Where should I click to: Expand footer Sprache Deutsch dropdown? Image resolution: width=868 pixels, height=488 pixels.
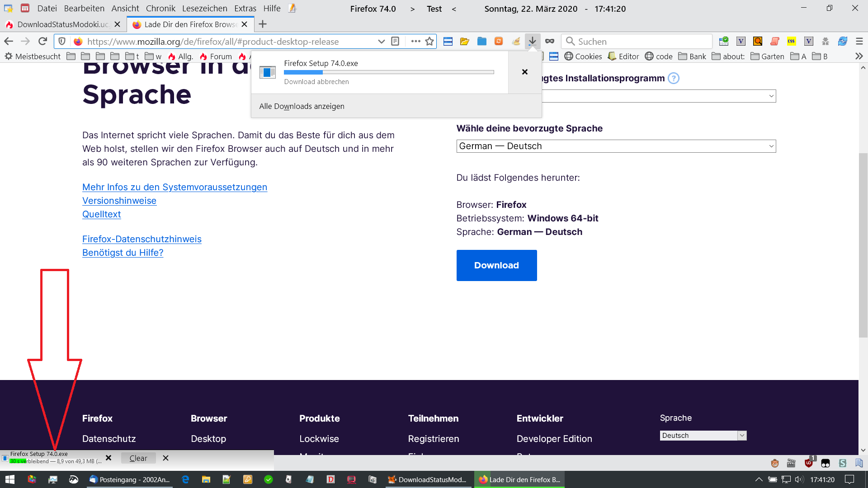[703, 435]
